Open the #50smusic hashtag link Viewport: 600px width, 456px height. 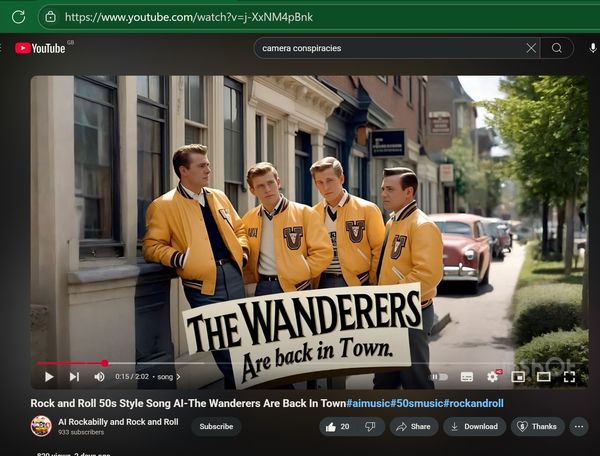coord(416,403)
